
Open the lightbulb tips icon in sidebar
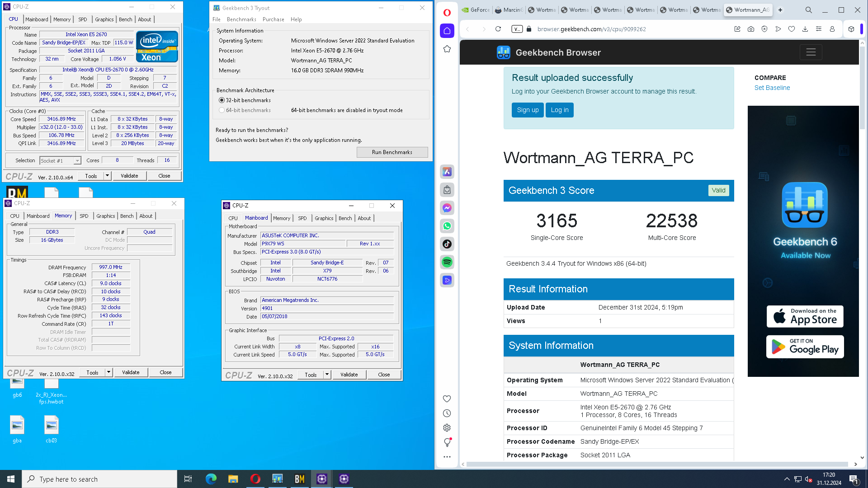(x=447, y=442)
